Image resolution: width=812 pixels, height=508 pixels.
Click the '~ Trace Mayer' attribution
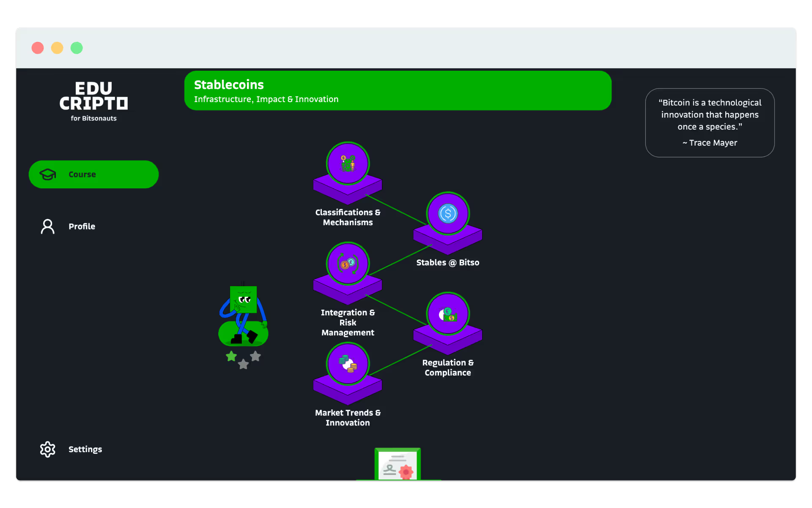(710, 143)
